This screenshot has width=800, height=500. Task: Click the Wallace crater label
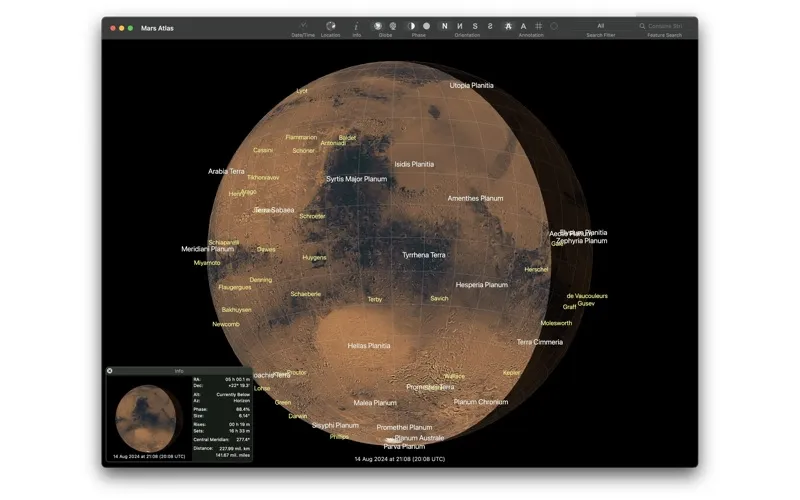[x=454, y=376]
